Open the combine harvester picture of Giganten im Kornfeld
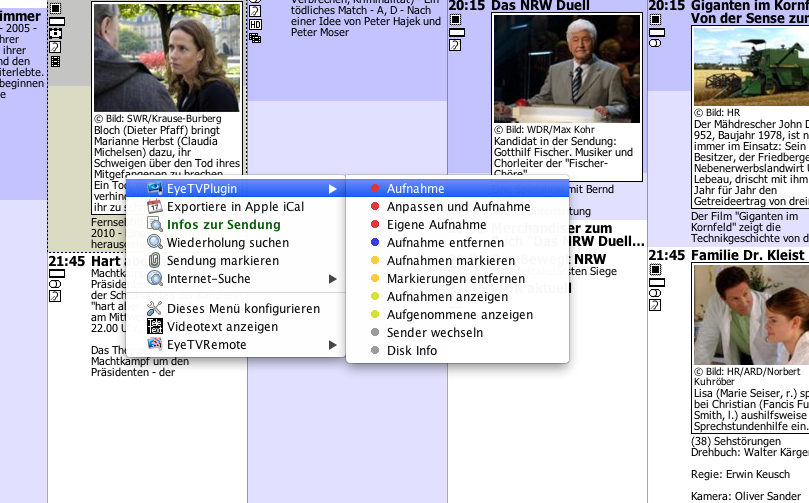This screenshot has height=503, width=809. coord(751,66)
